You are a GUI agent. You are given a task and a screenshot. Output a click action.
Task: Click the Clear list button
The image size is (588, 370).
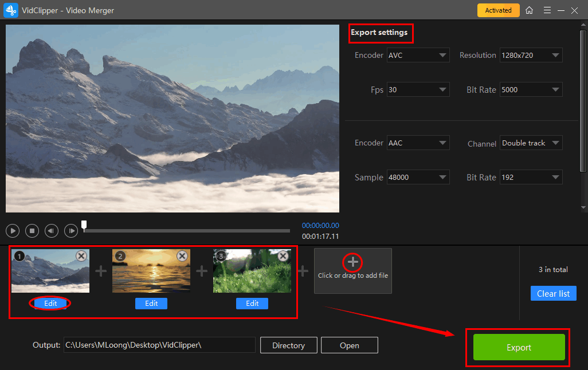pos(553,294)
